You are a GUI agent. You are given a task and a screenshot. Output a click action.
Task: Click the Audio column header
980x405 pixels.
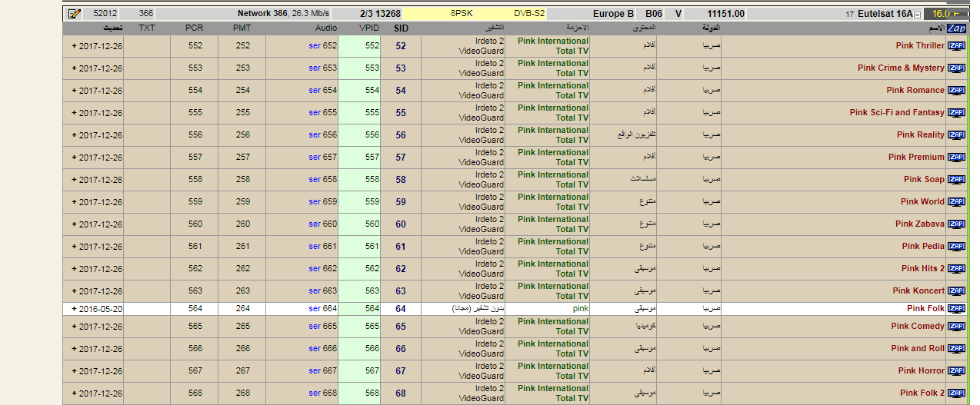326,28
